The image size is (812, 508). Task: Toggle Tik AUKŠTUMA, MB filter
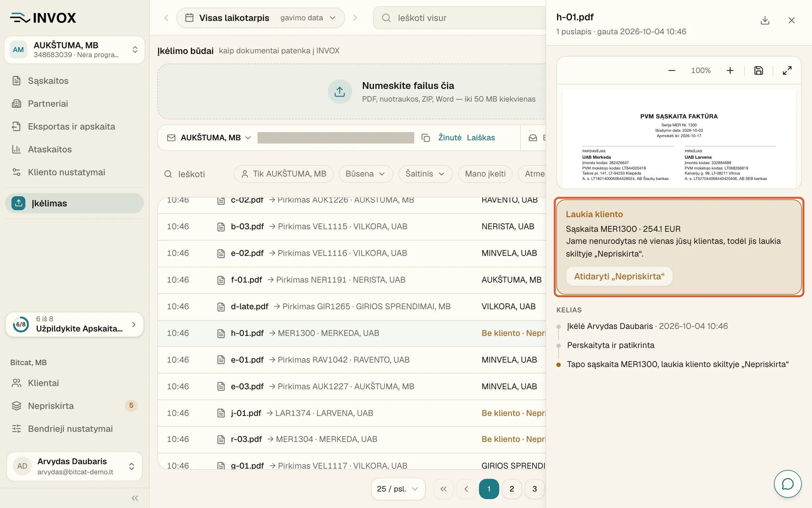click(x=284, y=174)
